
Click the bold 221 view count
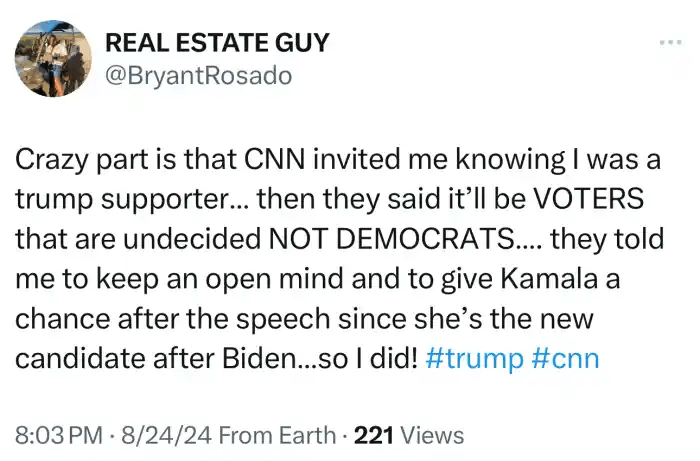[378, 435]
